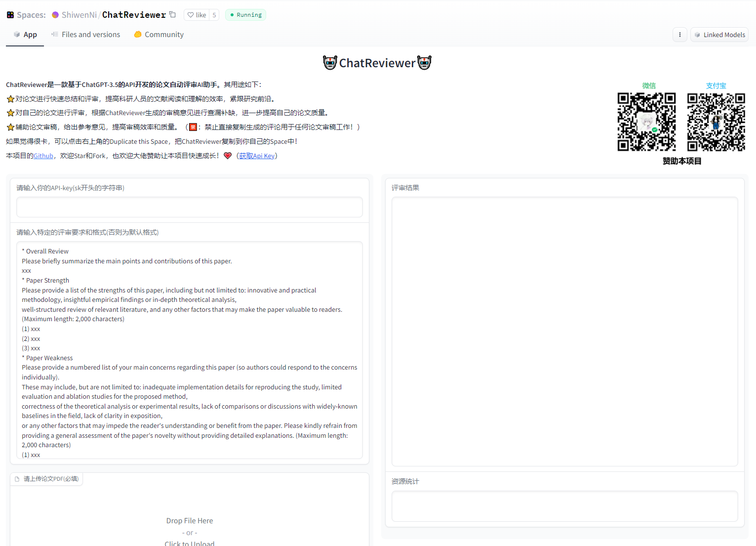The image size is (756, 546).
Task: Click the Api Key acquisition link
Action: point(257,156)
